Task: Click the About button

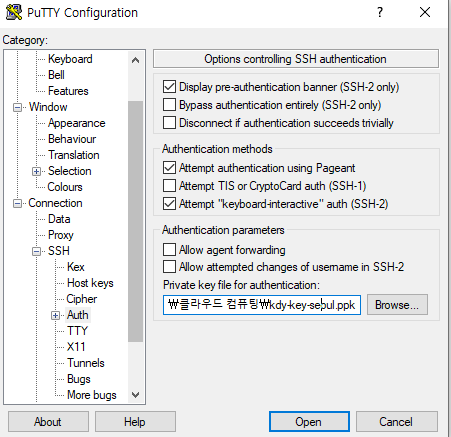Action: pyautogui.click(x=48, y=422)
